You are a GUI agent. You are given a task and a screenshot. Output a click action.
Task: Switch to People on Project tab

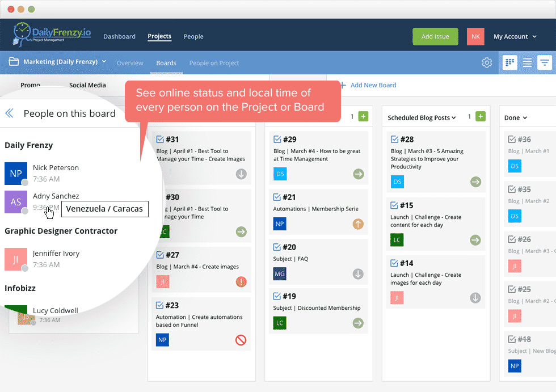pos(214,63)
